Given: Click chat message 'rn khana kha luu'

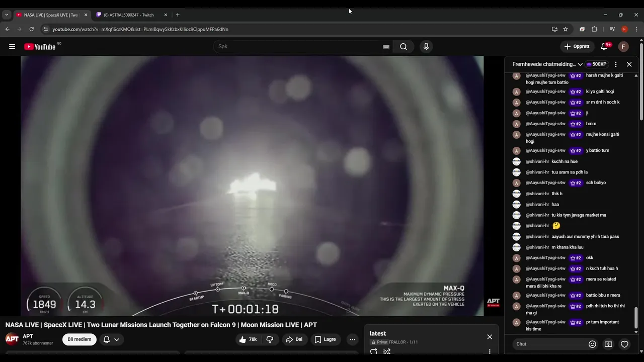Looking at the screenshot, I should coord(567,247).
